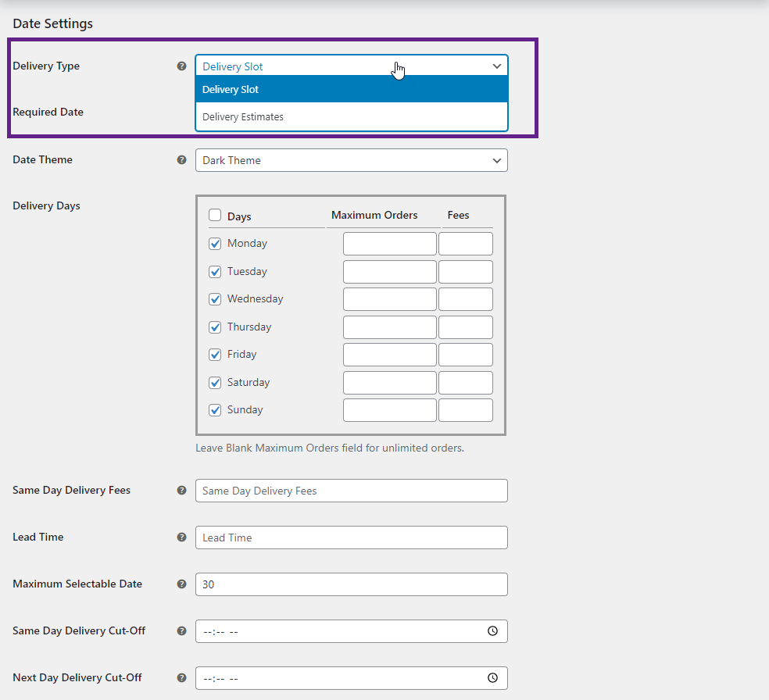Click Wednesday Fees field
The height and width of the screenshot is (700, 769).
coord(466,299)
